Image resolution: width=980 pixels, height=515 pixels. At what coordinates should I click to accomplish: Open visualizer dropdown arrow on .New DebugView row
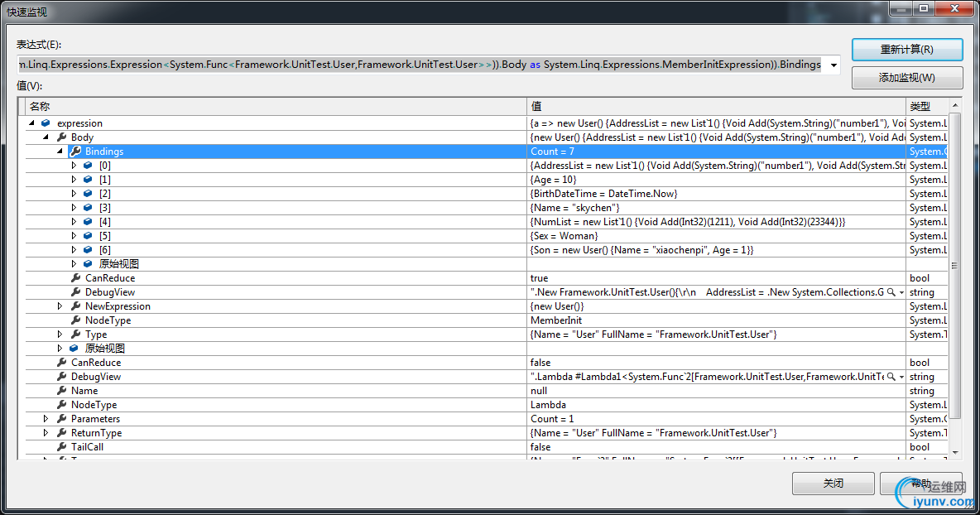(901, 292)
